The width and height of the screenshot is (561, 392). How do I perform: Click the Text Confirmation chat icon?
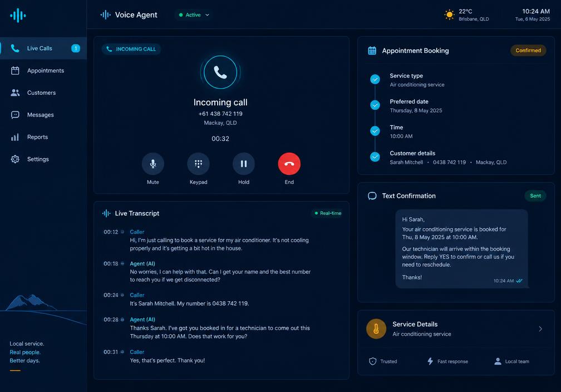click(x=372, y=196)
